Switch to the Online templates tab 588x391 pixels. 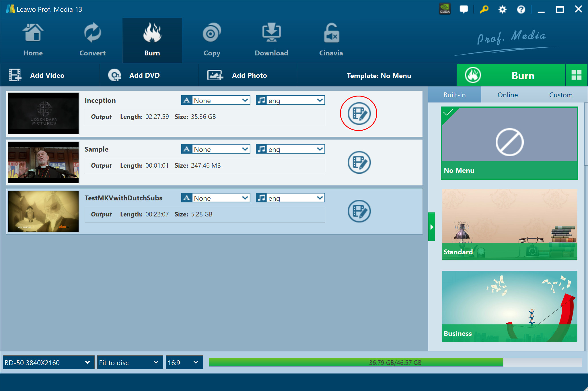[x=507, y=95]
